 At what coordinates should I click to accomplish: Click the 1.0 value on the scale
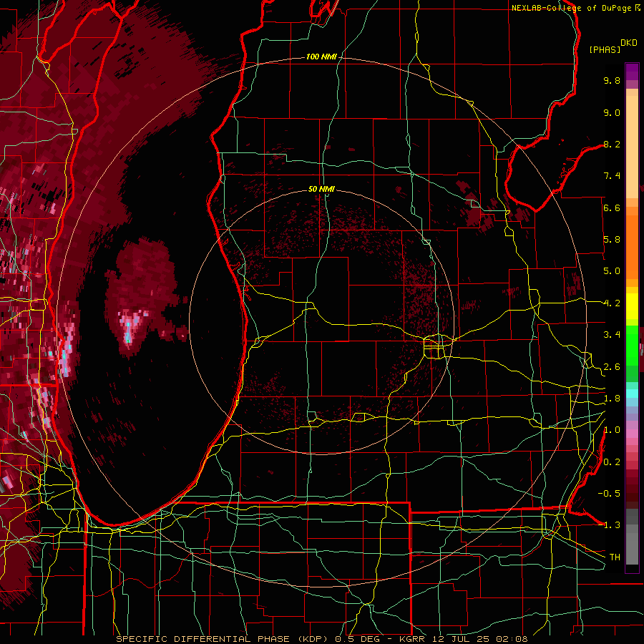612,430
